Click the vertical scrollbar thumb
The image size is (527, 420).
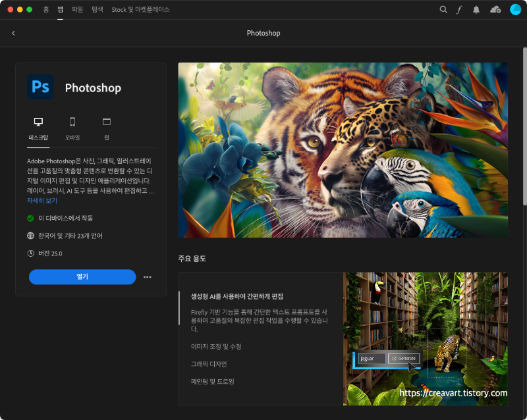pos(524,126)
